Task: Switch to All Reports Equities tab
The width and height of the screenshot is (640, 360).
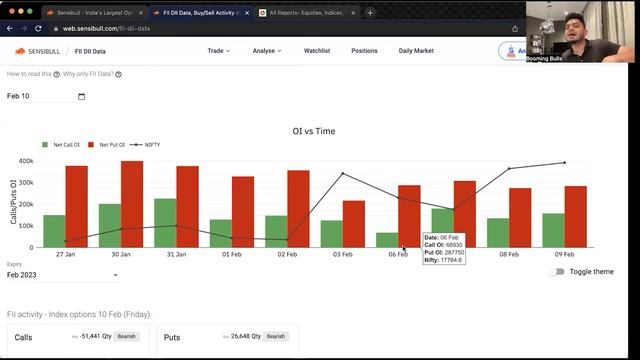Action: point(306,13)
